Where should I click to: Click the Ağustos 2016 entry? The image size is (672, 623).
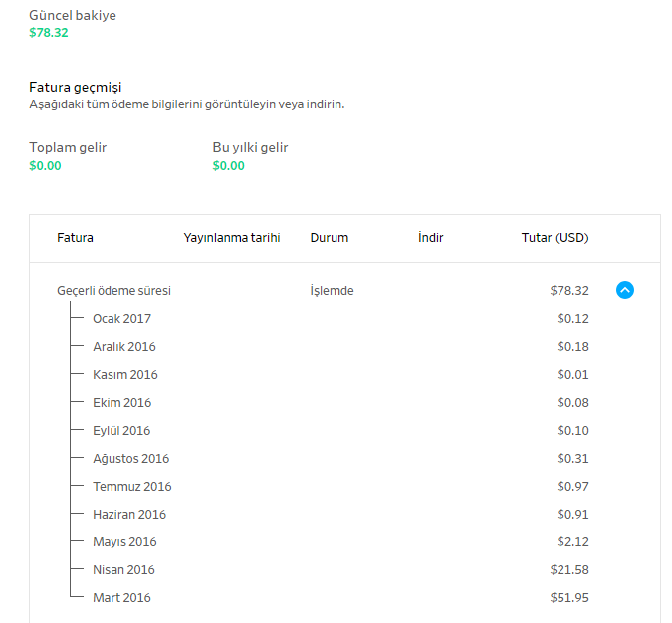coord(130,459)
